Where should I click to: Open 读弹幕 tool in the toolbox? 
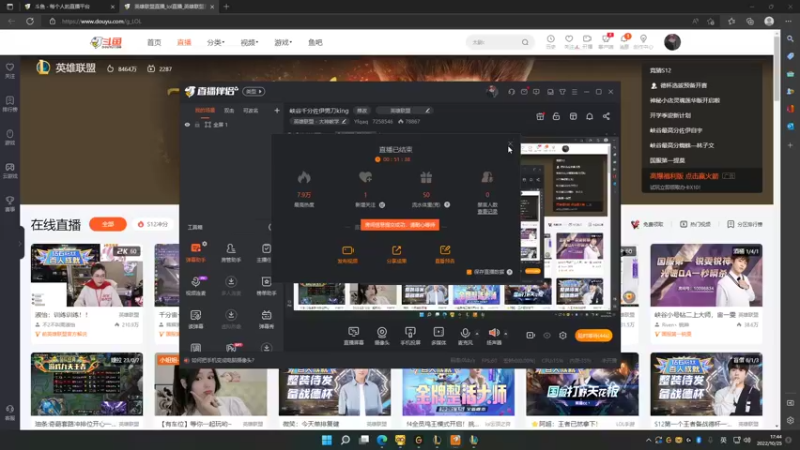click(196, 319)
